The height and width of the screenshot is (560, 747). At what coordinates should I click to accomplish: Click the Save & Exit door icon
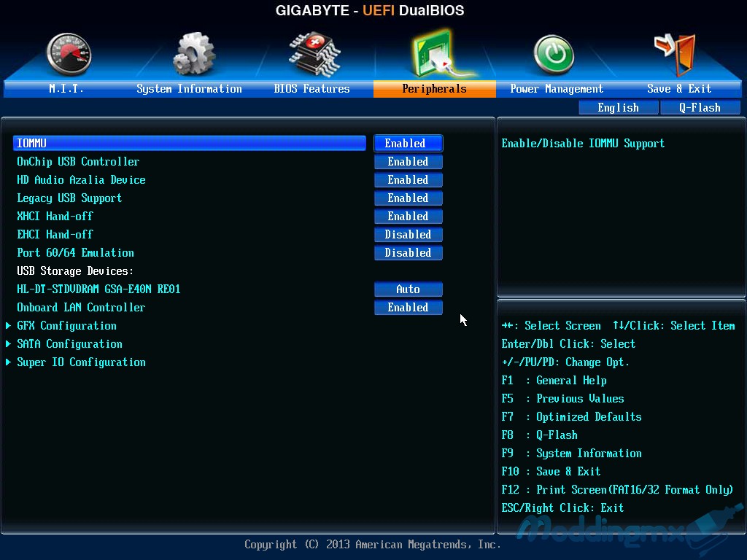(x=676, y=55)
